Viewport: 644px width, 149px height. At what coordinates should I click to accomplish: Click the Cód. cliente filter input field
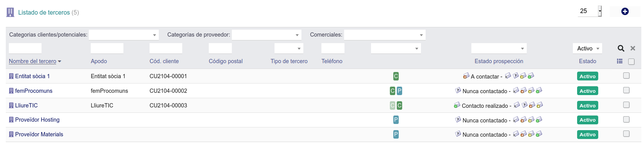click(x=166, y=49)
